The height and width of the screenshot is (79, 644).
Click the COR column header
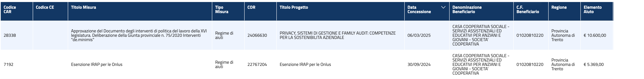(261, 11)
